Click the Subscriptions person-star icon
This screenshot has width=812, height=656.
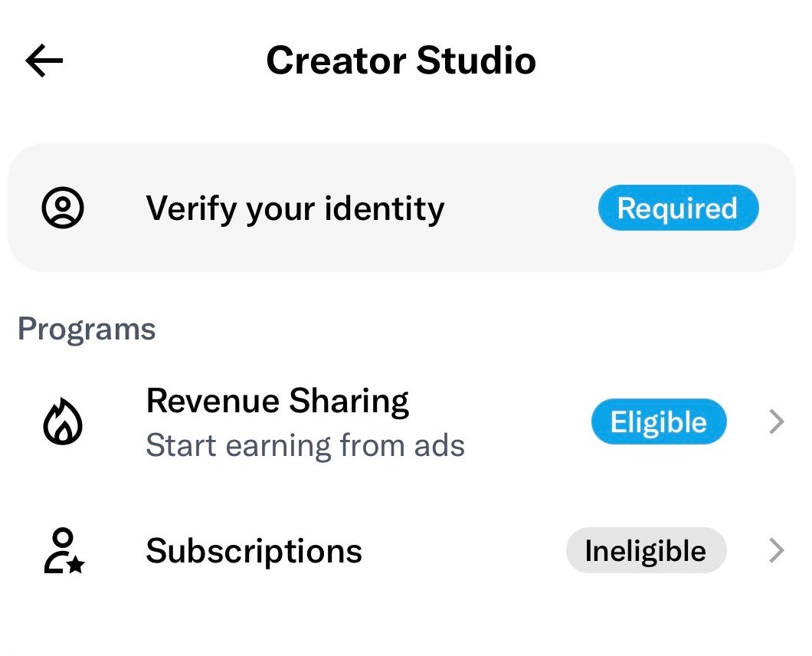point(64,550)
